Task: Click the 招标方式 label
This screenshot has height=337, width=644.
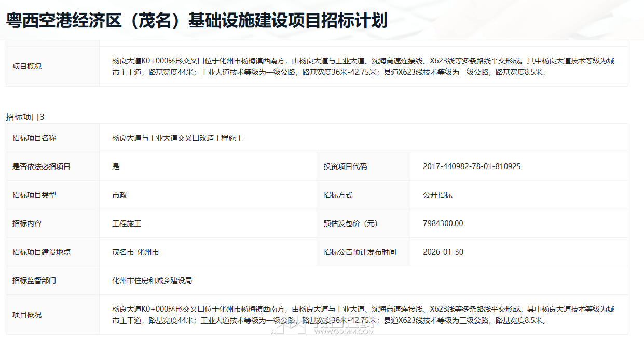Action: (x=338, y=195)
